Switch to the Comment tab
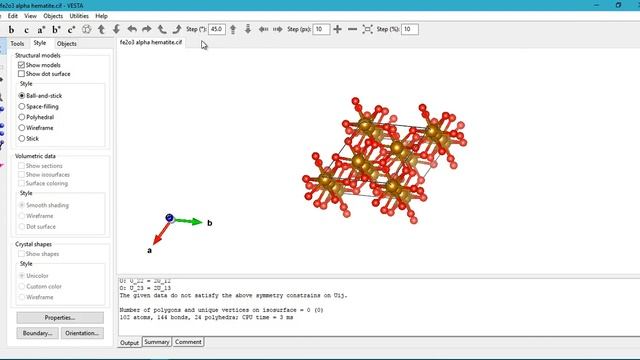Screen dimensions: 640x360 click(x=188, y=342)
